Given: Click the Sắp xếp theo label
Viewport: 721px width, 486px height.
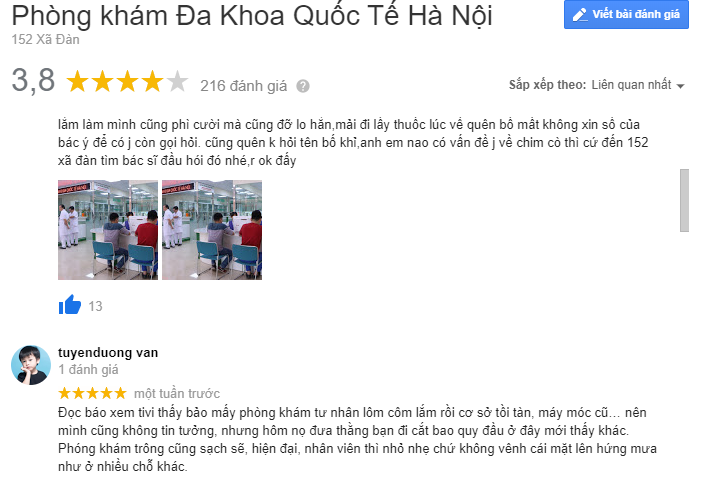Looking at the screenshot, I should (x=547, y=85).
